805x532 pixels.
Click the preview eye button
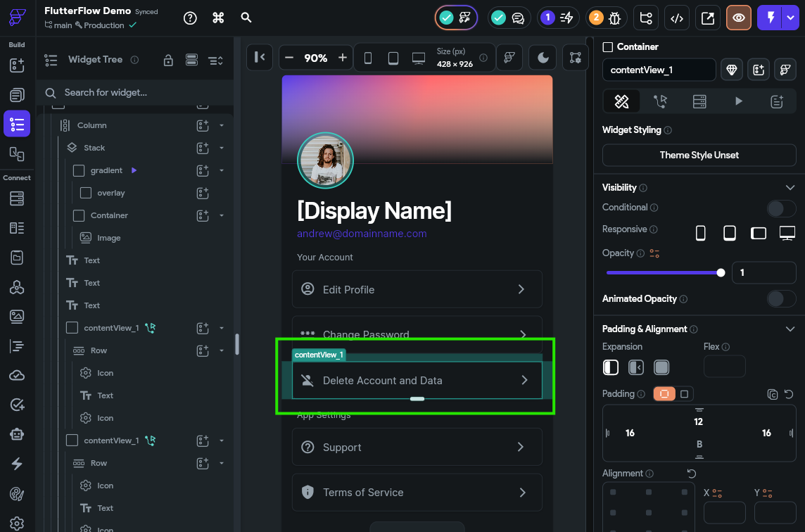tap(739, 18)
